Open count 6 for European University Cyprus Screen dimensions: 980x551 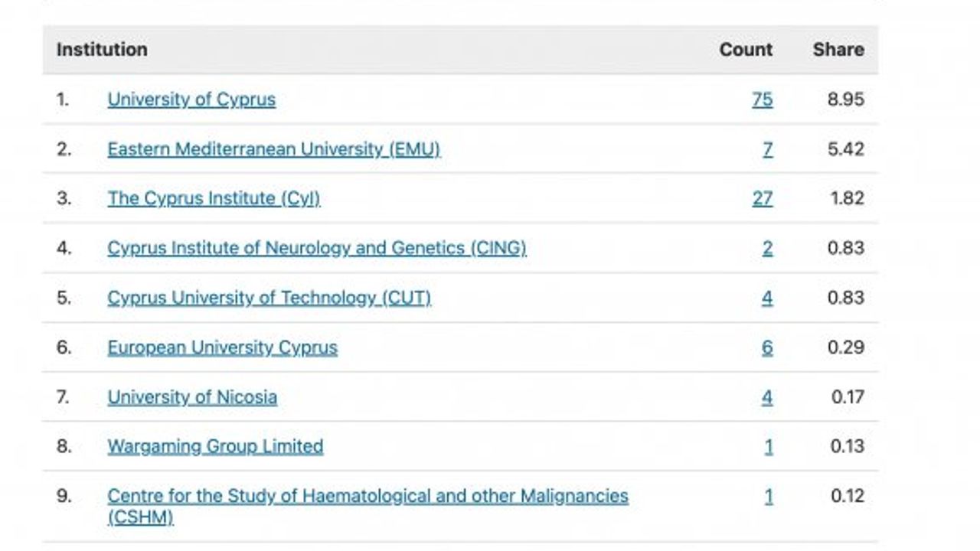(x=767, y=347)
